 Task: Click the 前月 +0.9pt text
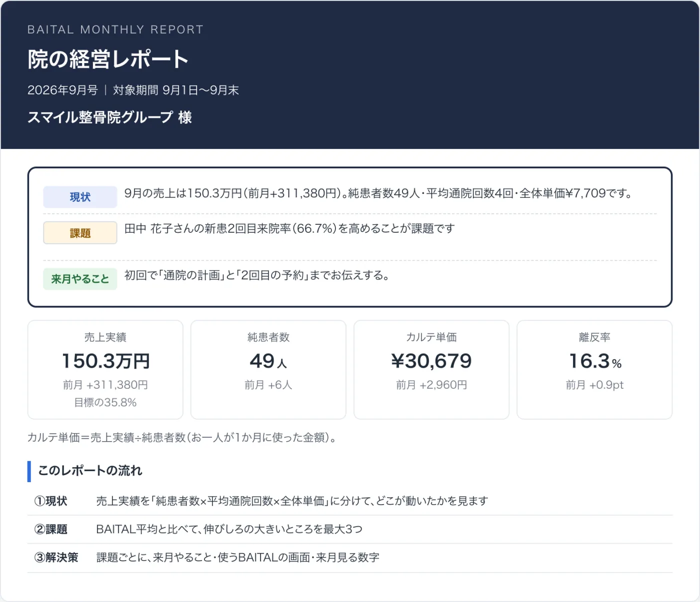point(594,385)
